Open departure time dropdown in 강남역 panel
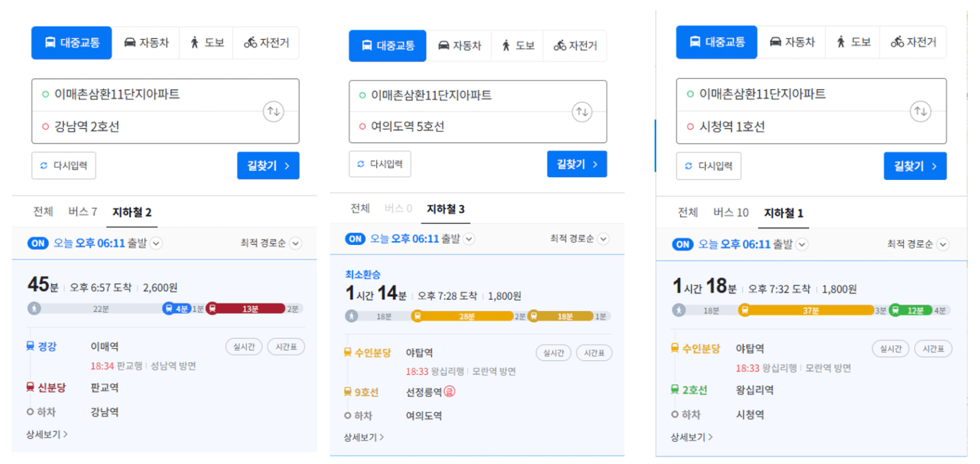 coord(156,243)
